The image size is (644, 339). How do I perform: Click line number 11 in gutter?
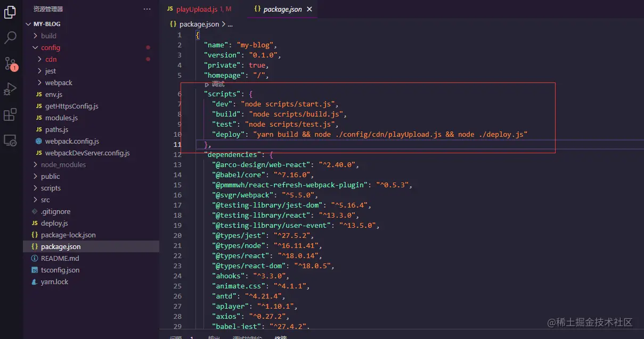177,144
